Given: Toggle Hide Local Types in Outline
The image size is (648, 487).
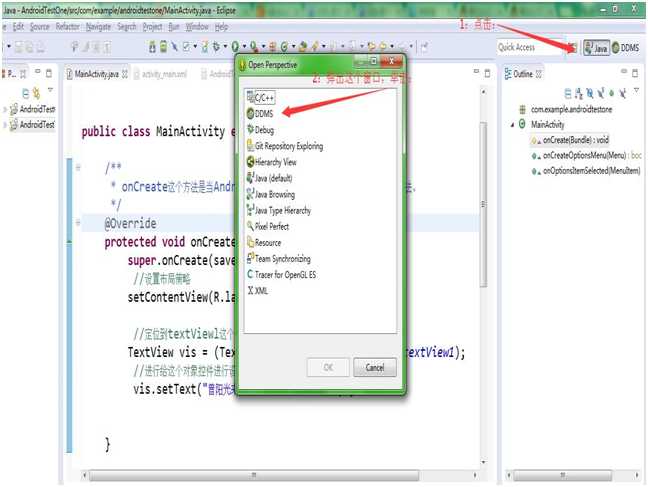Looking at the screenshot, I should [x=622, y=93].
